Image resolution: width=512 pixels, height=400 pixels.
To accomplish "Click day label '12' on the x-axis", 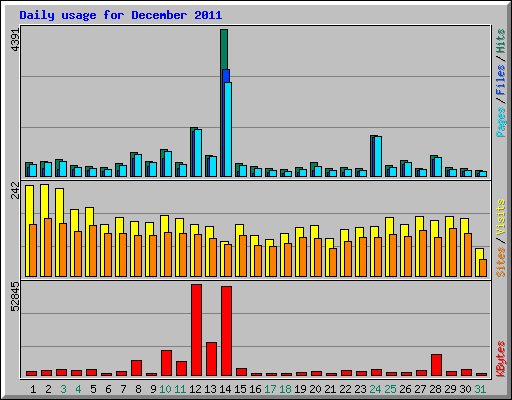I will [195, 389].
